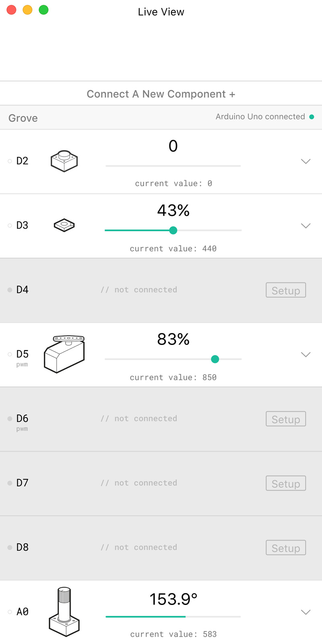Screen dimensions: 322x644
Task: Click Connect A New Component +
Action: (161, 94)
